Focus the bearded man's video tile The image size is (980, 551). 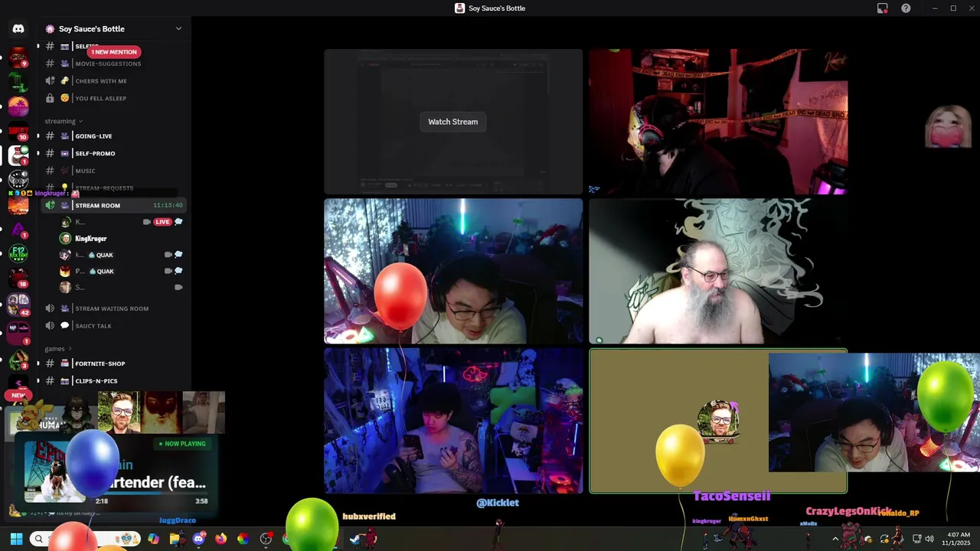click(718, 271)
